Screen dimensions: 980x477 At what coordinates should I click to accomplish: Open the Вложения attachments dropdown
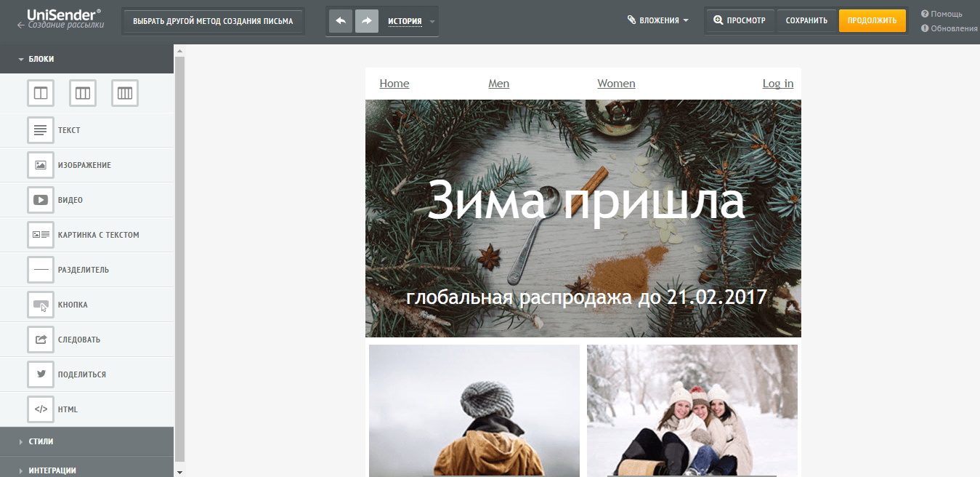tap(658, 20)
